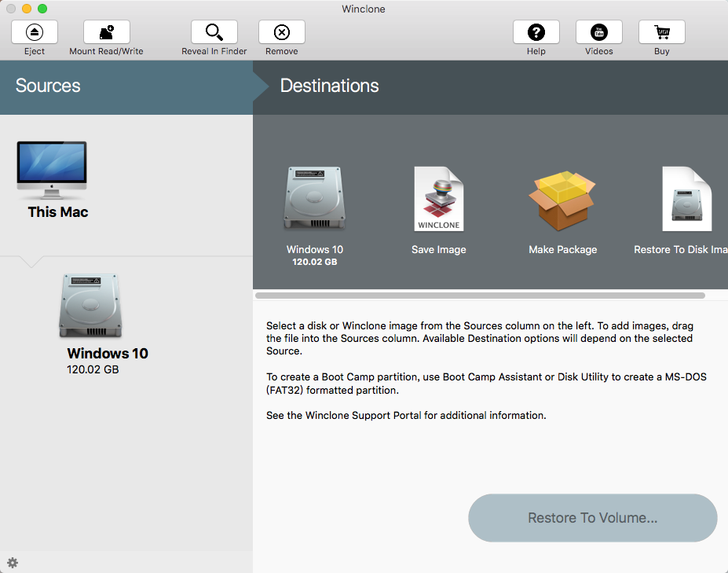Select the This Mac iMac icon in Sources
Viewport: 728px width, 573px height.
pyautogui.click(x=52, y=170)
